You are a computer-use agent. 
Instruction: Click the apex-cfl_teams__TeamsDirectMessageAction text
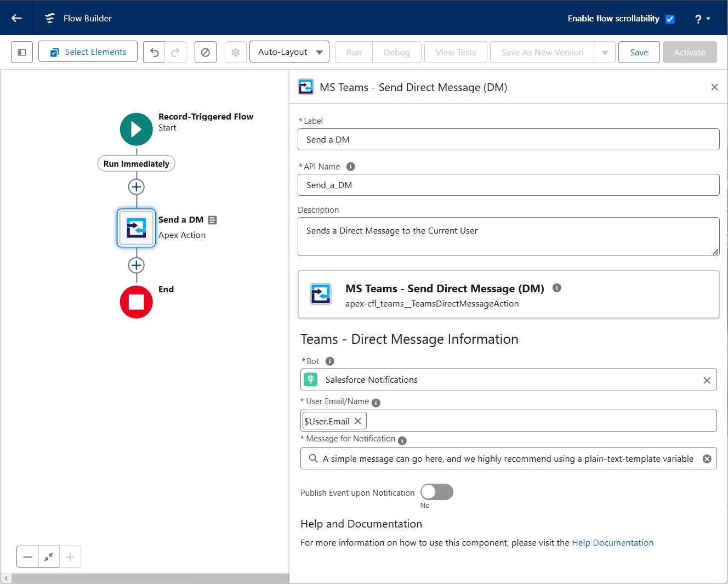pos(432,304)
